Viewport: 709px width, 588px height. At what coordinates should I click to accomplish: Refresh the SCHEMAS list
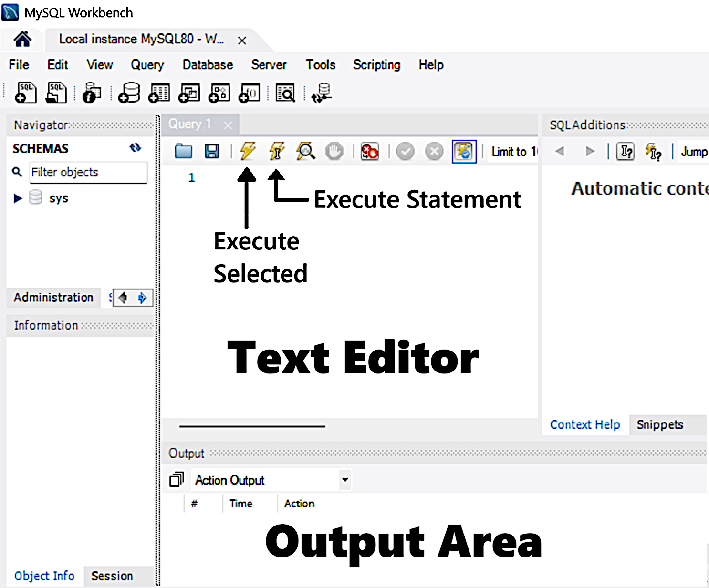136,148
